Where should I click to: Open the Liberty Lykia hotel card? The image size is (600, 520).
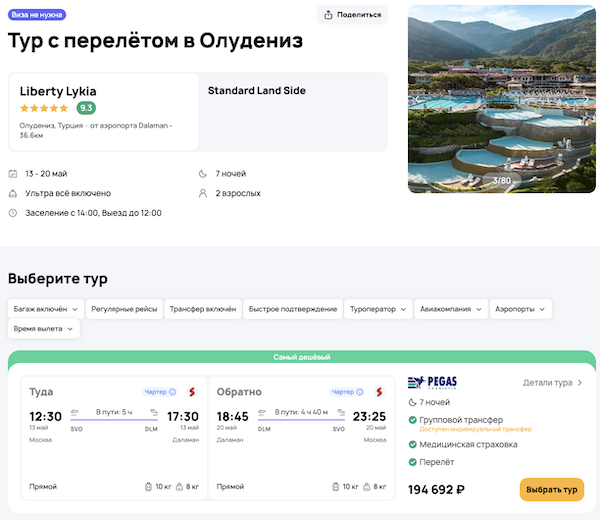[x=104, y=111]
